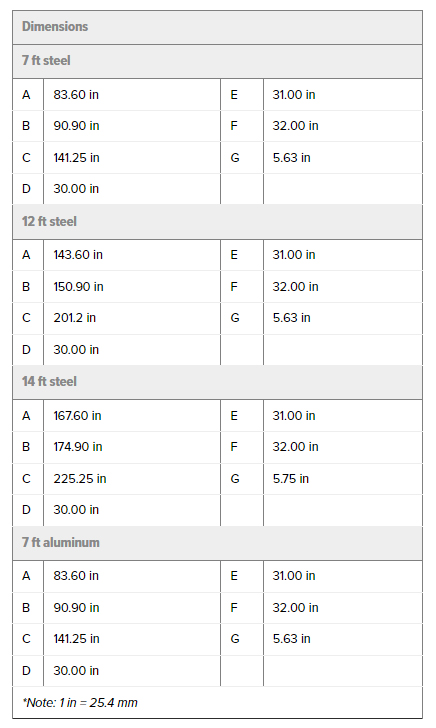
Task: Click 141.25 in value in 7 ft steel
Action: (76, 158)
